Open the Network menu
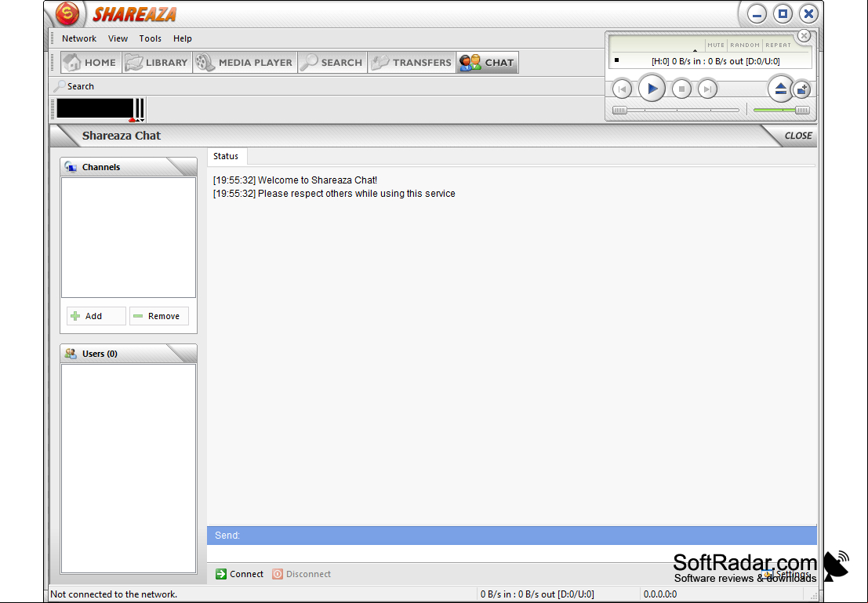Image resolution: width=868 pixels, height=603 pixels. tap(79, 38)
